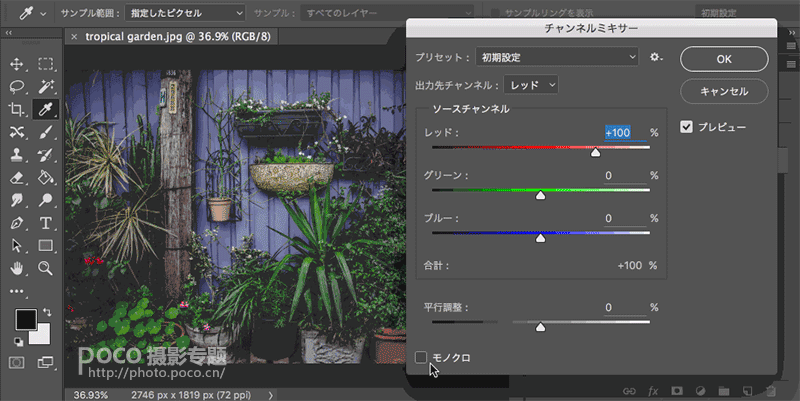Toggle the プレビュー checkbox
The width and height of the screenshot is (800, 401).
686,127
